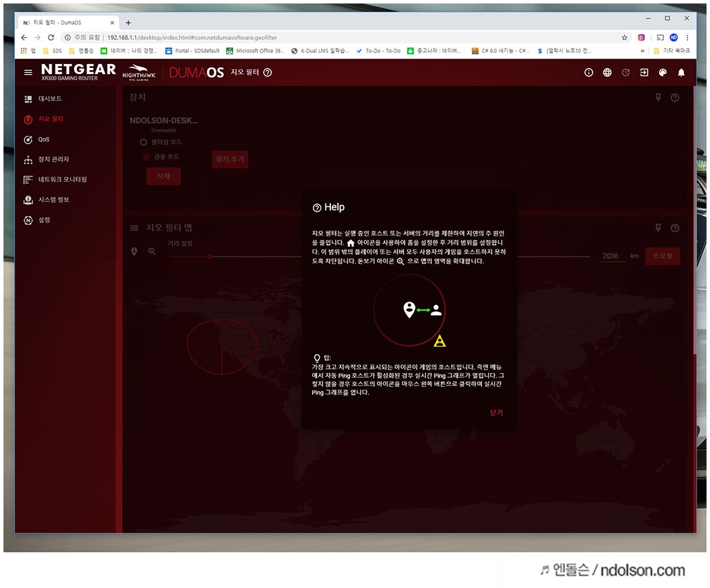710x588 pixels.
Task: Open 시스템 정보 in the sidebar
Action: [x=47, y=200]
